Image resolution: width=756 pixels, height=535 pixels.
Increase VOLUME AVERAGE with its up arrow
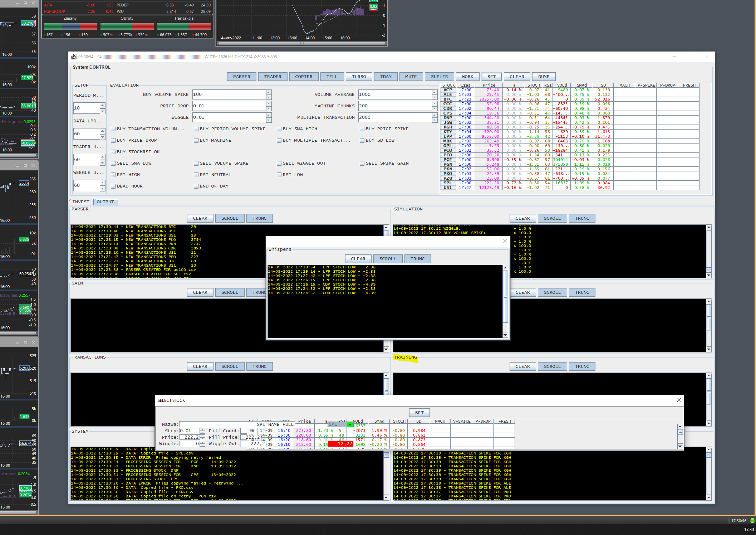(x=435, y=92)
